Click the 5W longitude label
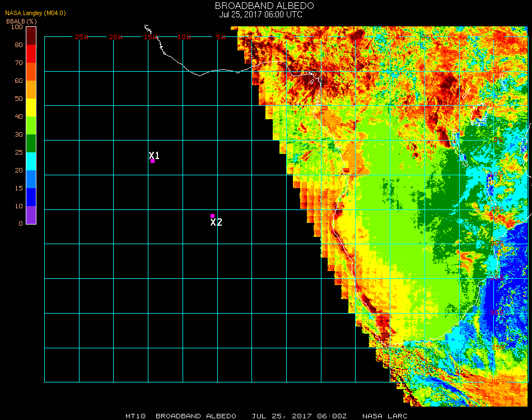Image resolution: width=532 pixels, height=420 pixels. [x=221, y=37]
